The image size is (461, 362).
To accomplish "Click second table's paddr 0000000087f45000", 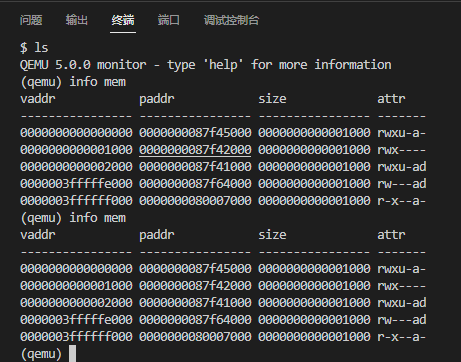I will coord(195,269).
